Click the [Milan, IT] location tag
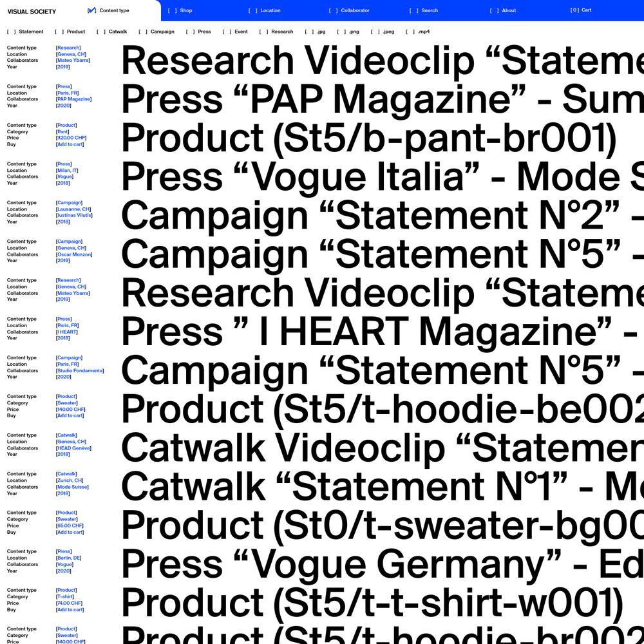 67,171
